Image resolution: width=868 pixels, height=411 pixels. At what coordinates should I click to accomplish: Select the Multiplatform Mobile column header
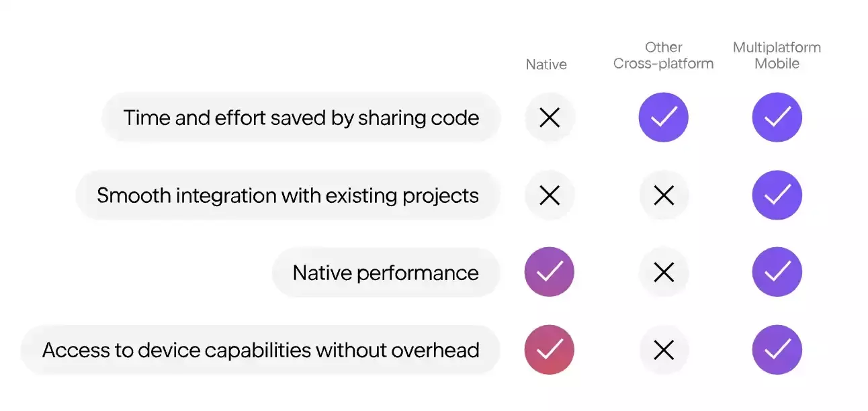tap(777, 56)
